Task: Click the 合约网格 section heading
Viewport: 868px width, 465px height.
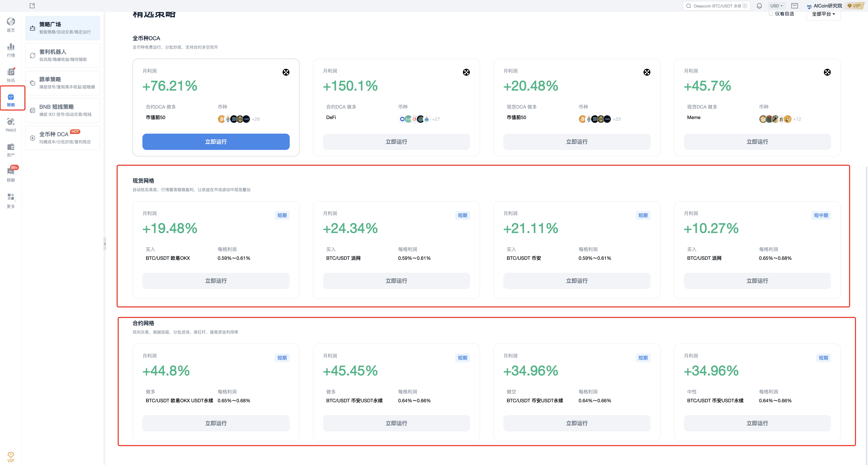Action: [143, 323]
